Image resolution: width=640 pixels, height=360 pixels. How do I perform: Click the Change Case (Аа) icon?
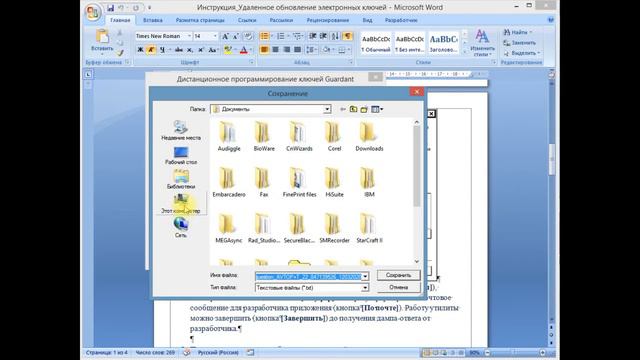(x=212, y=50)
